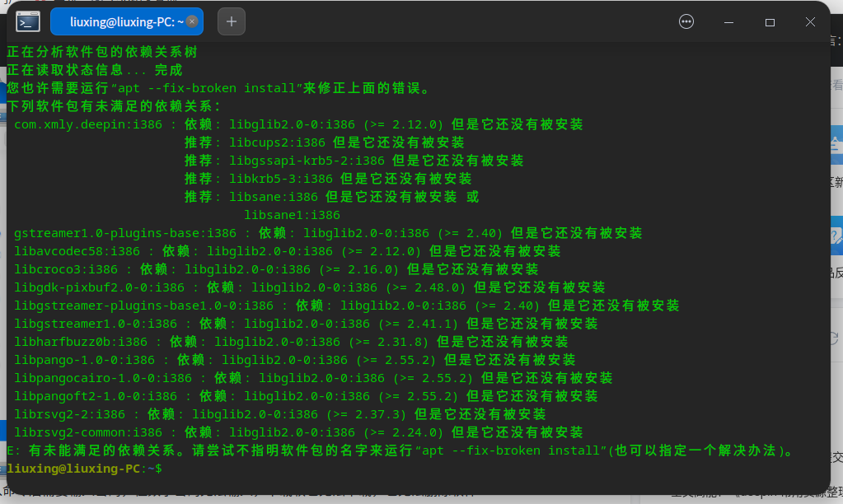The height and width of the screenshot is (504, 843).
Task: Click the text 'libcroco3:i386'
Action: [x=66, y=269]
